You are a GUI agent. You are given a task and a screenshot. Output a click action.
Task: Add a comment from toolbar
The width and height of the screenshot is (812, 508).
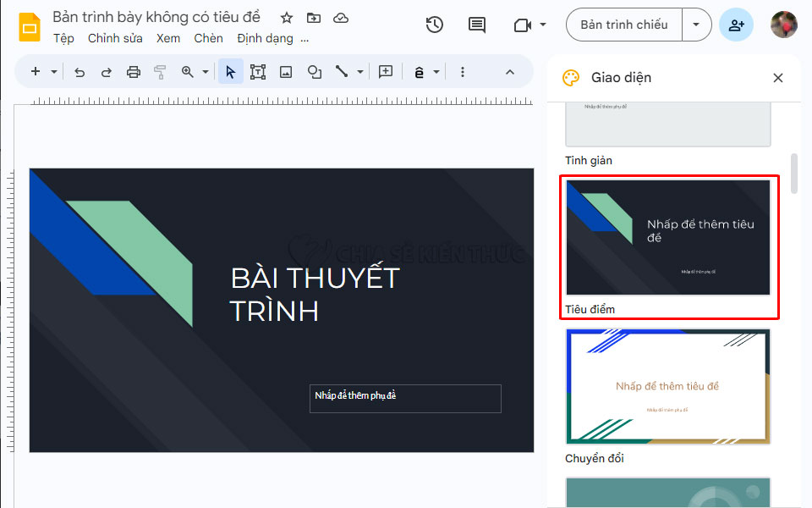[386, 72]
